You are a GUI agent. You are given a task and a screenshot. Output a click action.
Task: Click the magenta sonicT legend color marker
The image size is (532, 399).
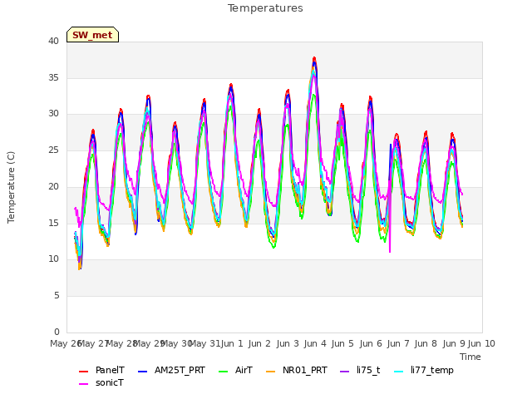coord(83,384)
